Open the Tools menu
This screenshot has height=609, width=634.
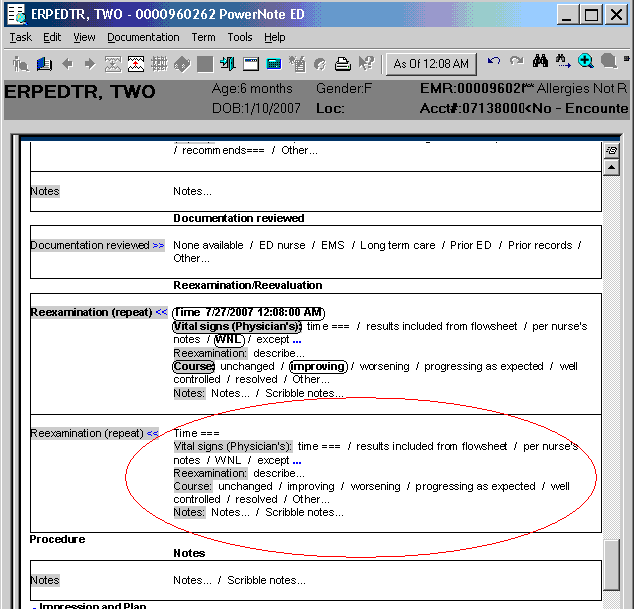[x=240, y=37]
